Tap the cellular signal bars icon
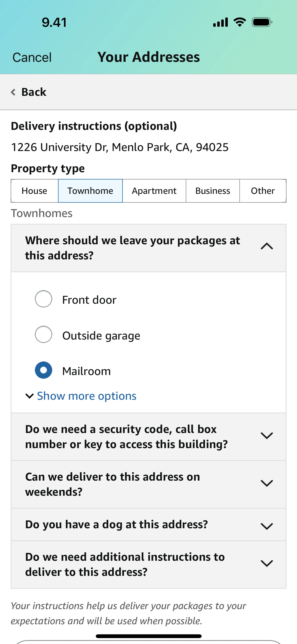The height and width of the screenshot is (644, 297). (x=220, y=22)
